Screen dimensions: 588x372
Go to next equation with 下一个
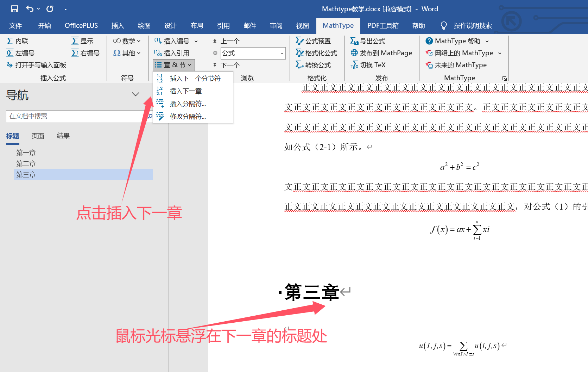click(x=226, y=65)
